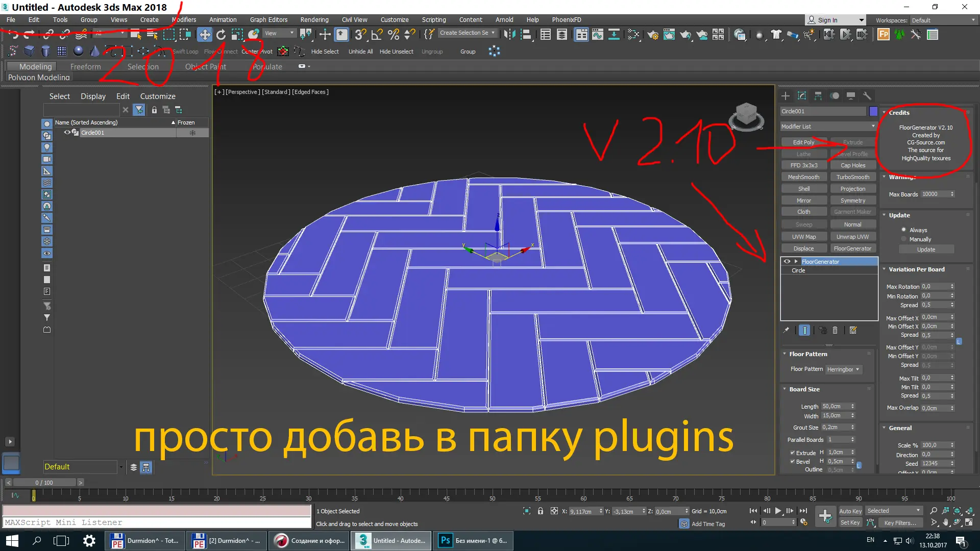Select Manually update radio button
The height and width of the screenshot is (551, 980).
903,239
